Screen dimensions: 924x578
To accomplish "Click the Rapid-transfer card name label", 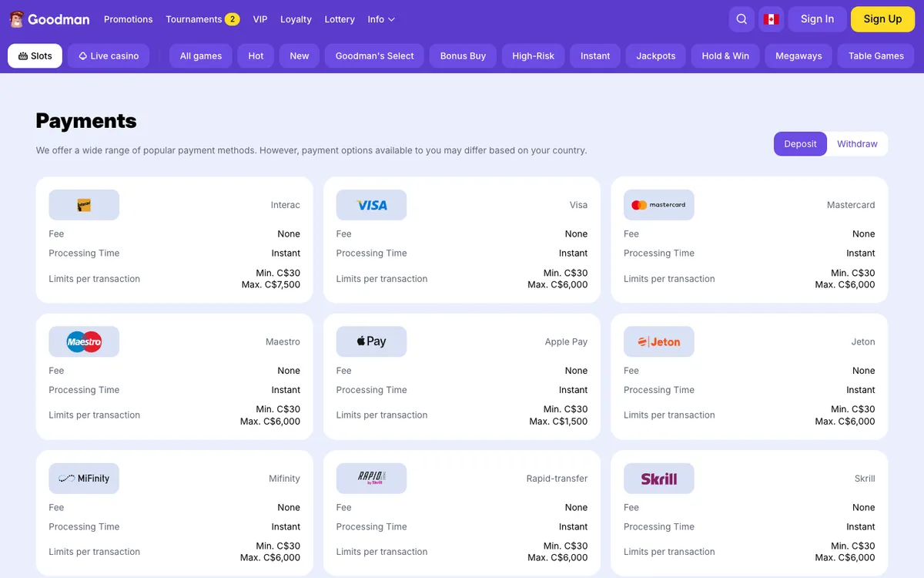I will 557,479.
